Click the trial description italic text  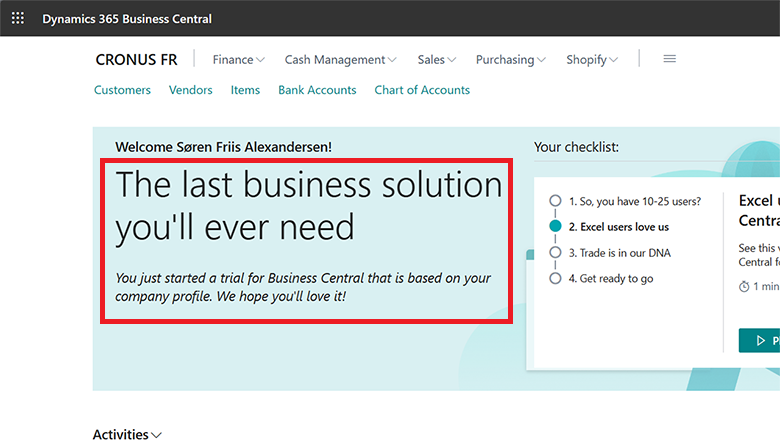(x=303, y=287)
